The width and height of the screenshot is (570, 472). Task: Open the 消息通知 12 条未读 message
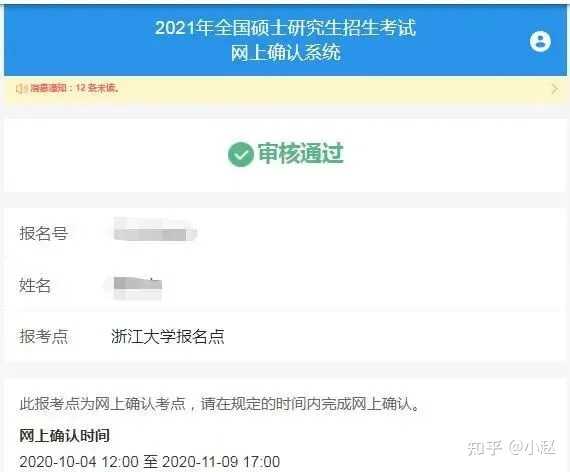point(75,88)
